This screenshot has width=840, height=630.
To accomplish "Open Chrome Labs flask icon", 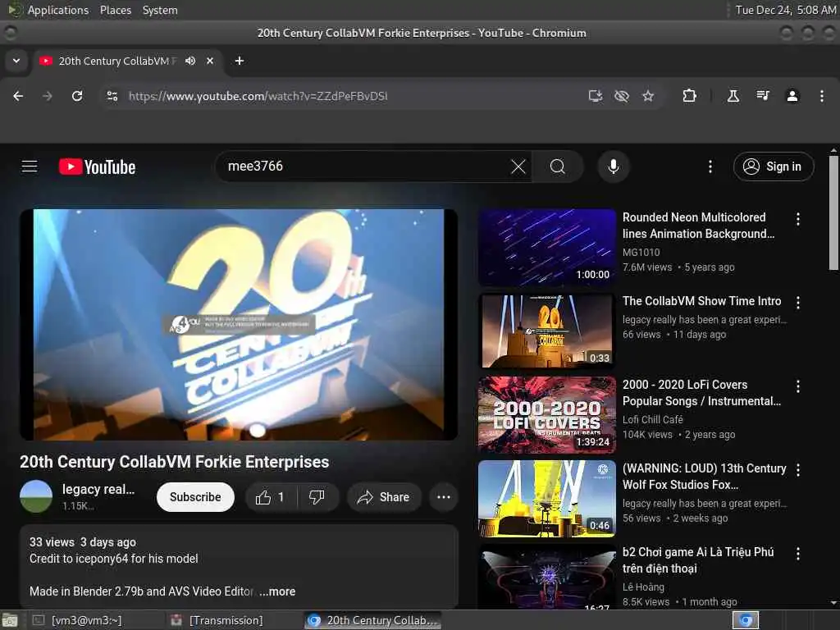I will click(x=733, y=96).
